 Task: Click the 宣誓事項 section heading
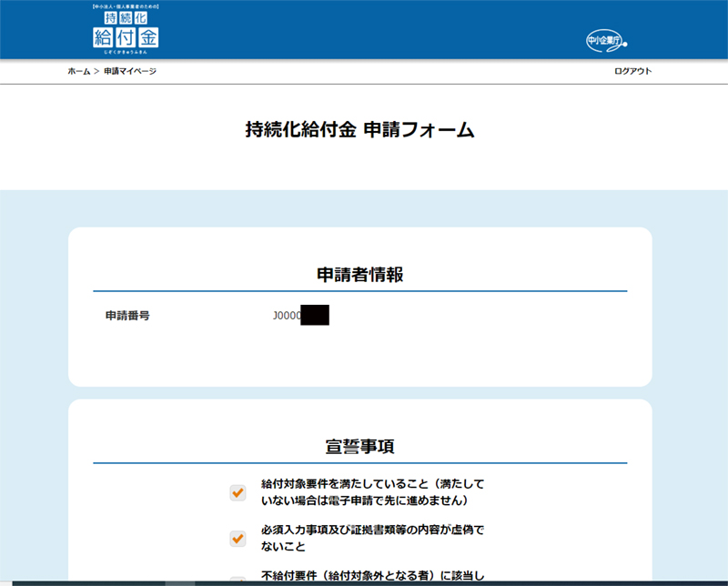click(x=360, y=447)
